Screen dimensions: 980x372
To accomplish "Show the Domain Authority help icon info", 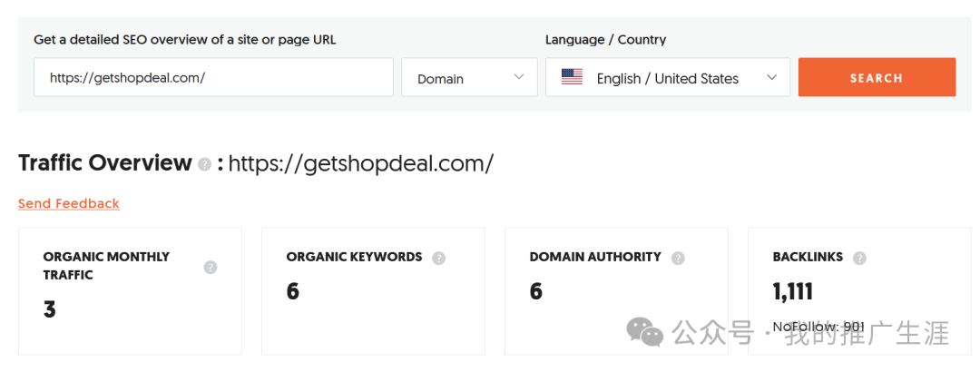I will pyautogui.click(x=678, y=259).
